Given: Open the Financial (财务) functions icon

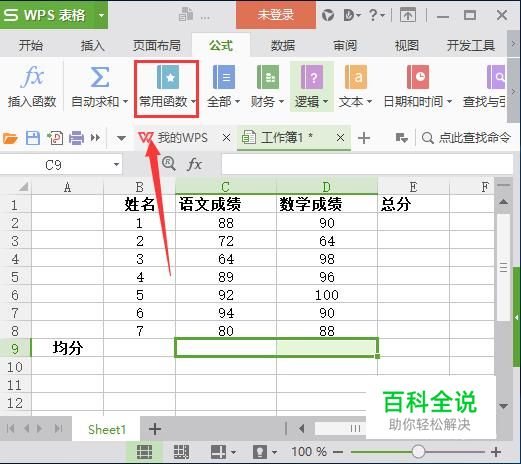Looking at the screenshot, I should [x=268, y=77].
